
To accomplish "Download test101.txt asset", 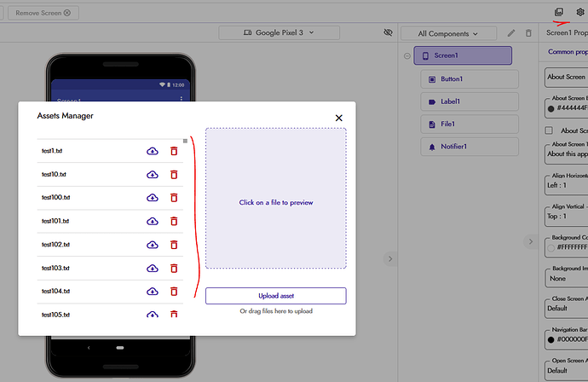I will (153, 222).
